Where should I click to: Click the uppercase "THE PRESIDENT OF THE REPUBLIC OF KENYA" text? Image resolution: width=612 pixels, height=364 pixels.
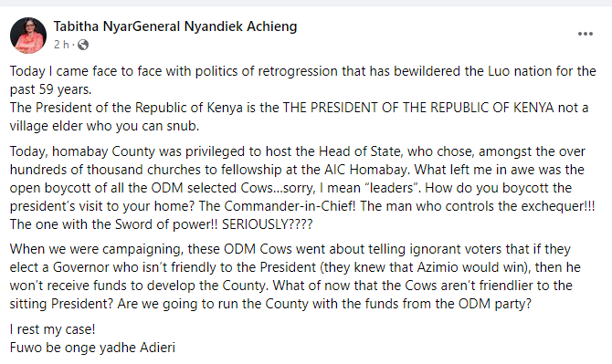(418, 108)
